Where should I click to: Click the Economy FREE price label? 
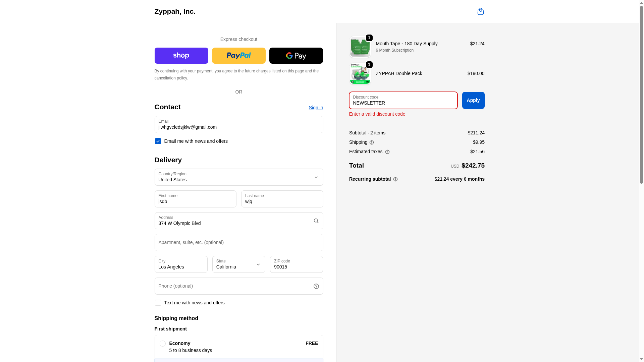click(x=312, y=343)
